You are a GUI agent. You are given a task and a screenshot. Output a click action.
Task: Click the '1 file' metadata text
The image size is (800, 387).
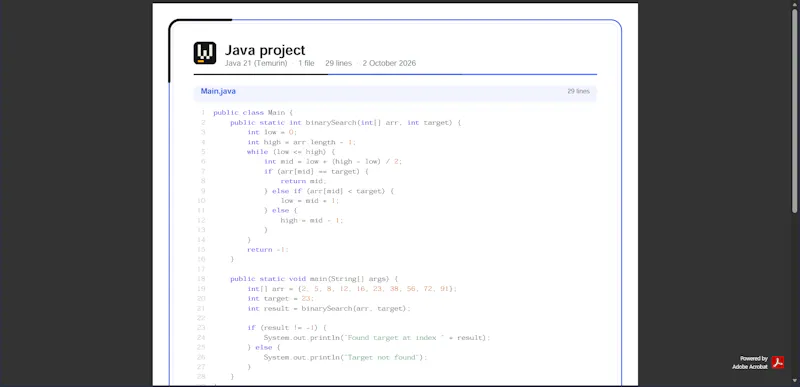[x=306, y=63]
